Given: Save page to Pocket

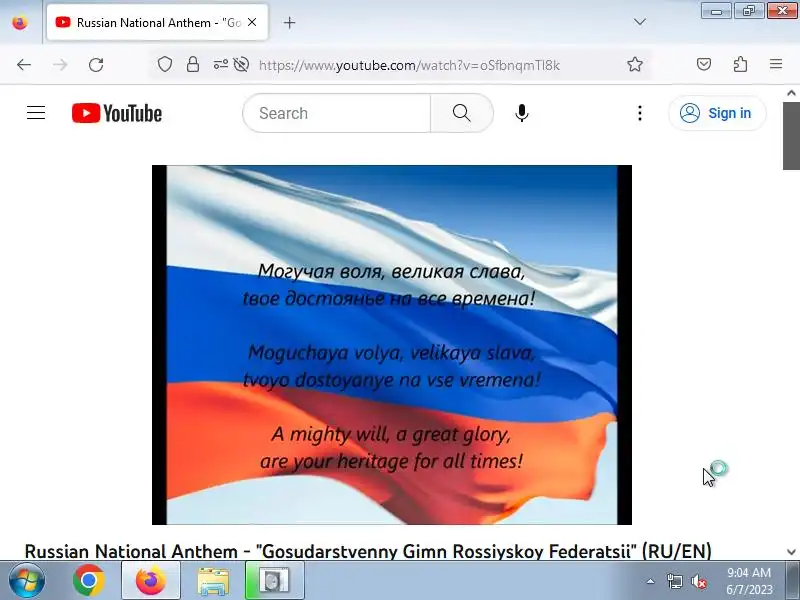Looking at the screenshot, I should [x=704, y=64].
